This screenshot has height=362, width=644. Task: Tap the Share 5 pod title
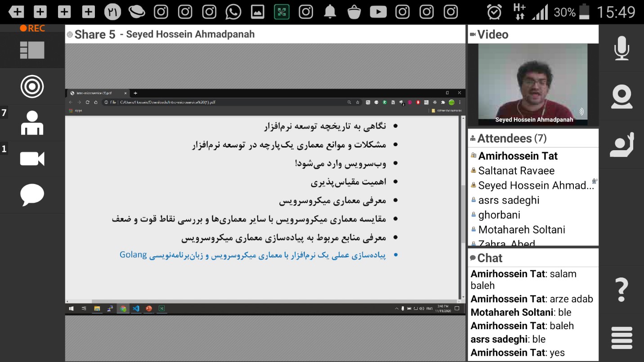click(x=95, y=35)
